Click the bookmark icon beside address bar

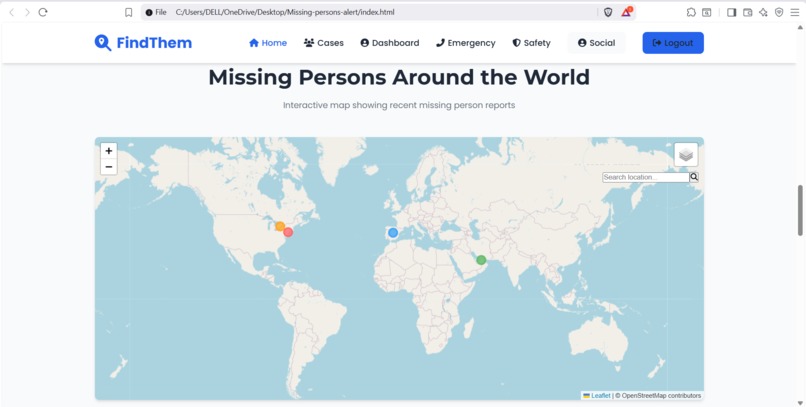129,12
